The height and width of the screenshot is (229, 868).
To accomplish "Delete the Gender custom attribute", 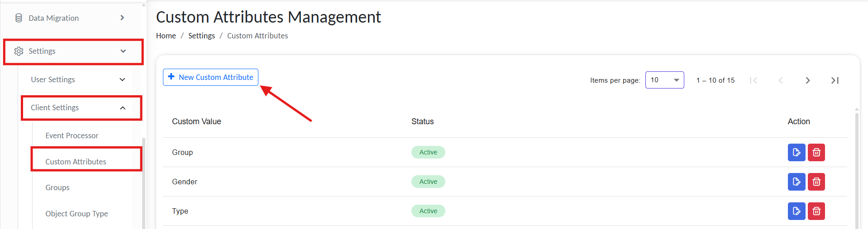I will (816, 182).
